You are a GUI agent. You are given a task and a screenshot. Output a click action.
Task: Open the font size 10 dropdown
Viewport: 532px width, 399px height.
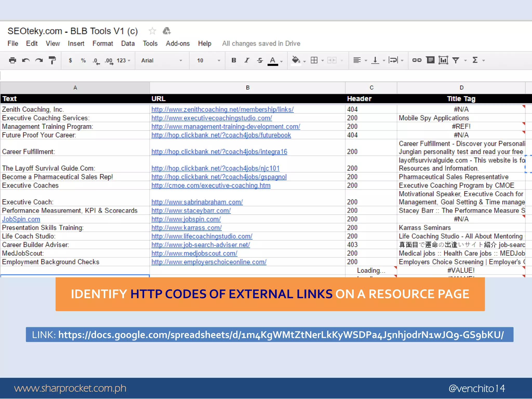(209, 61)
